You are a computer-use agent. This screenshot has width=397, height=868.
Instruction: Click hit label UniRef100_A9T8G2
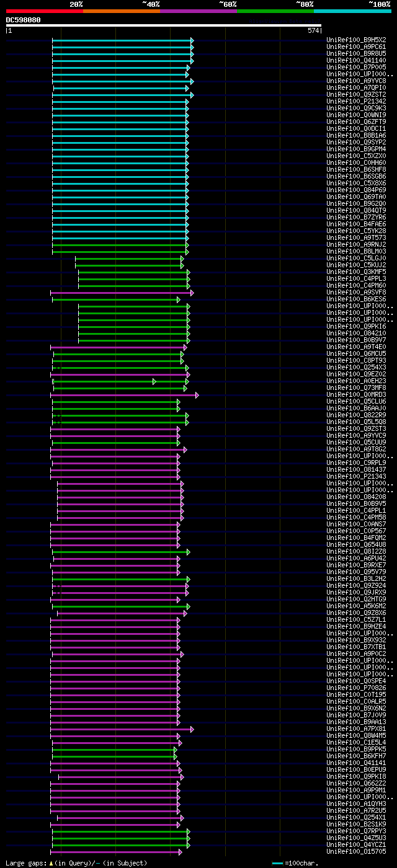pos(356,449)
